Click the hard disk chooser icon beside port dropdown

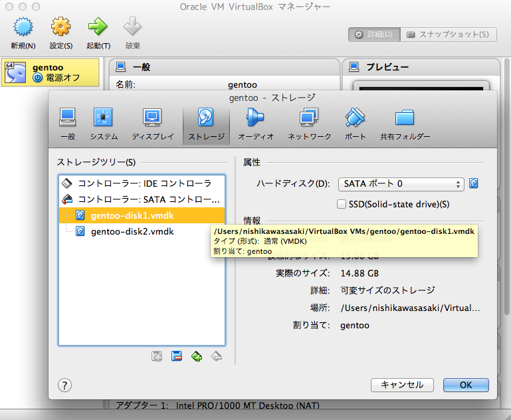pos(474,183)
